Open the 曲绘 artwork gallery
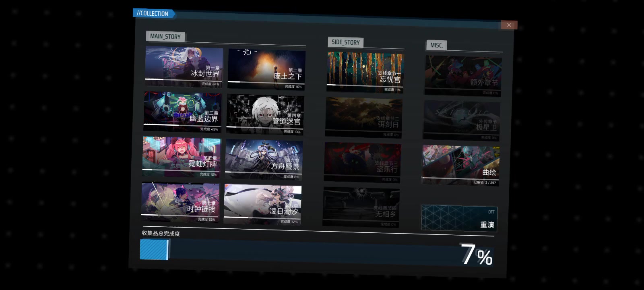The height and width of the screenshot is (290, 644). click(x=460, y=166)
